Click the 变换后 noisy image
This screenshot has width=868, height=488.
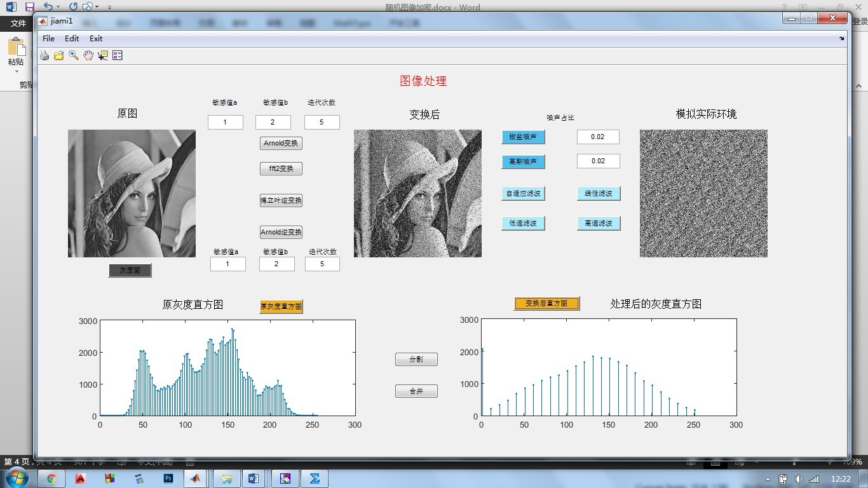click(x=417, y=193)
